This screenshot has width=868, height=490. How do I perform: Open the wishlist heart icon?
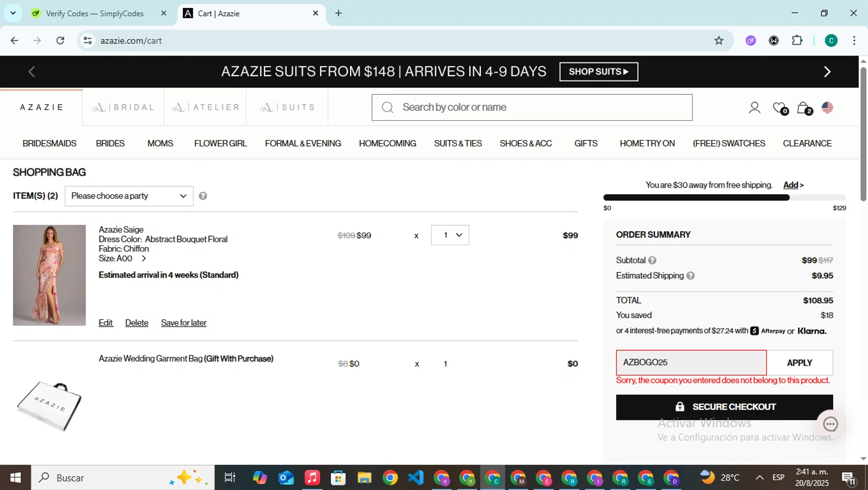[x=779, y=108]
